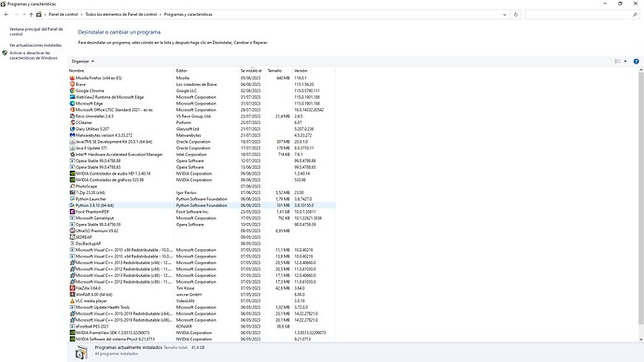Go back with the back arrow
This screenshot has height=362, width=644.
point(7,14)
